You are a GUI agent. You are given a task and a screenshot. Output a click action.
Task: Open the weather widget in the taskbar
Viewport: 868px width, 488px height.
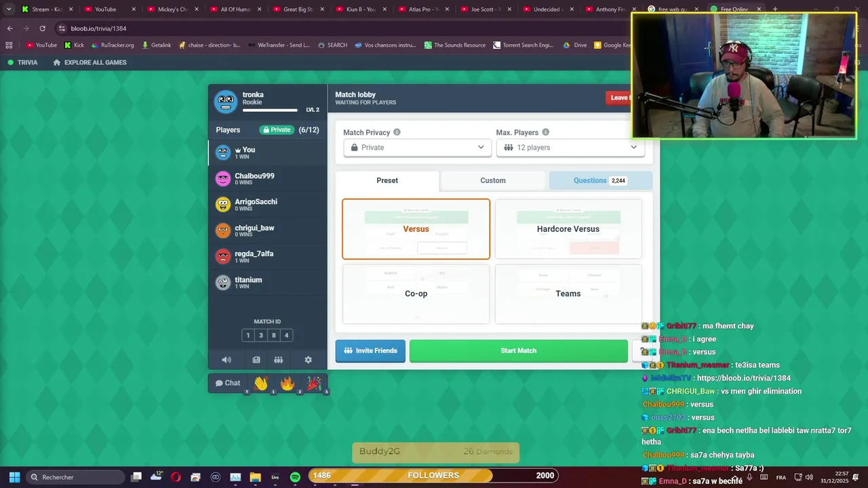tap(157, 476)
